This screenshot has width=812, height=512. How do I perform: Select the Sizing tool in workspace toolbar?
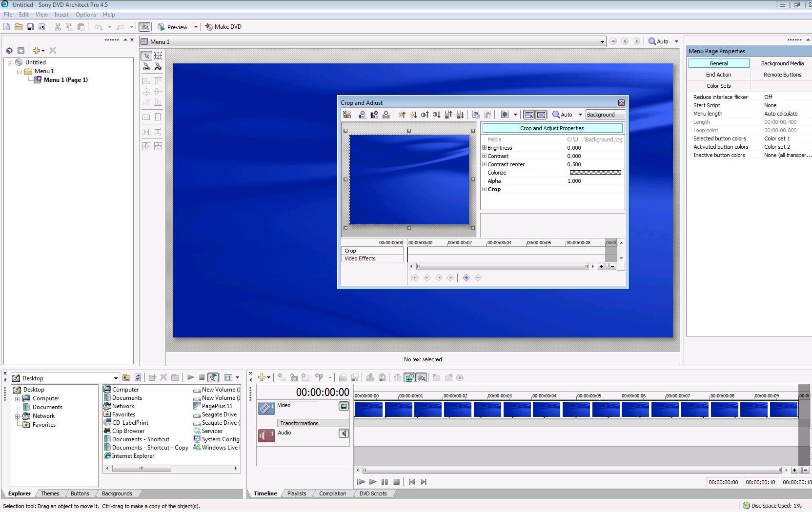click(158, 56)
